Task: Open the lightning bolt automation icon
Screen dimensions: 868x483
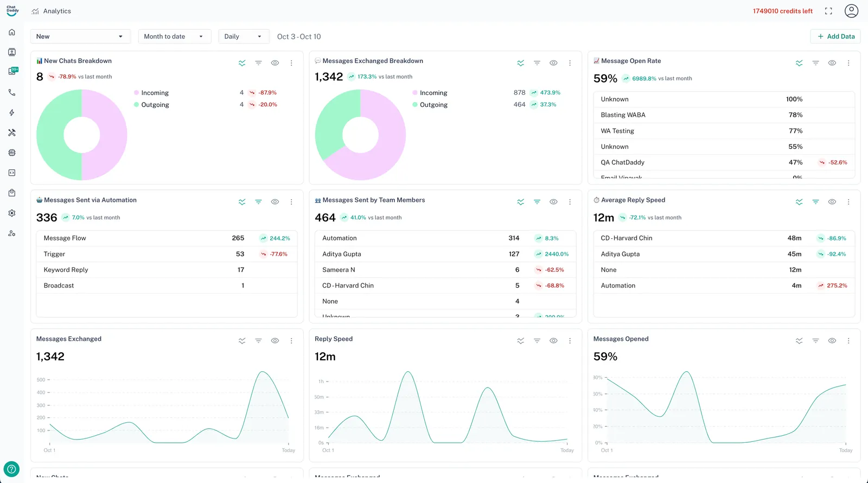Action: pos(12,112)
